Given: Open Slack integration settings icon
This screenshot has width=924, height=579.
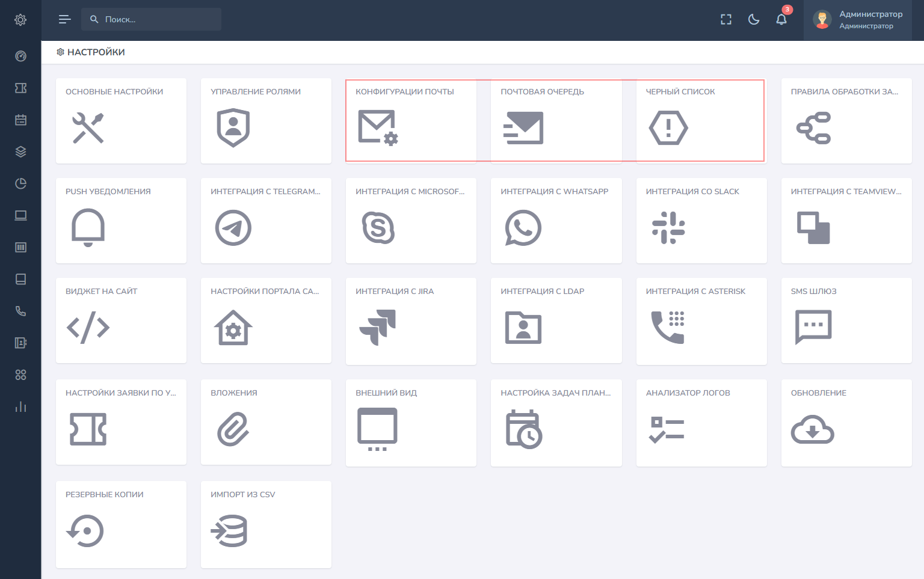Looking at the screenshot, I should coord(668,228).
